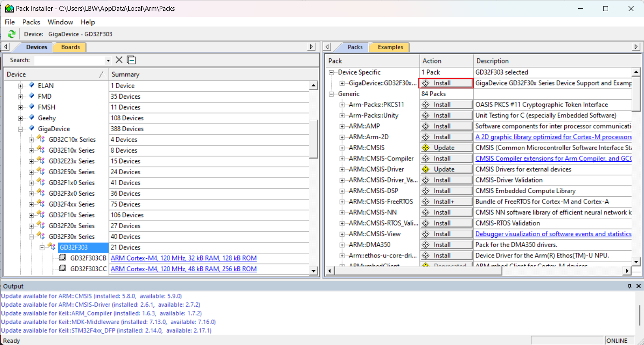
Task: Open the search history dropdown
Action: (x=109, y=61)
